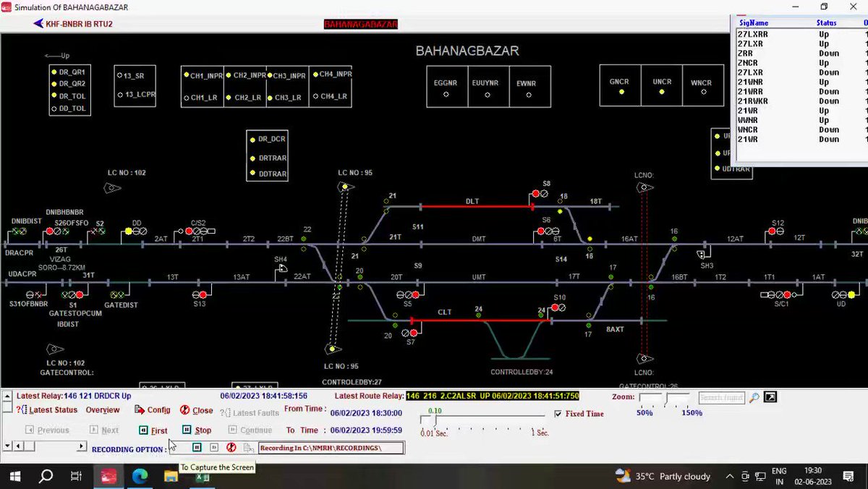Open the Overview view
The image size is (868, 489).
(x=103, y=410)
